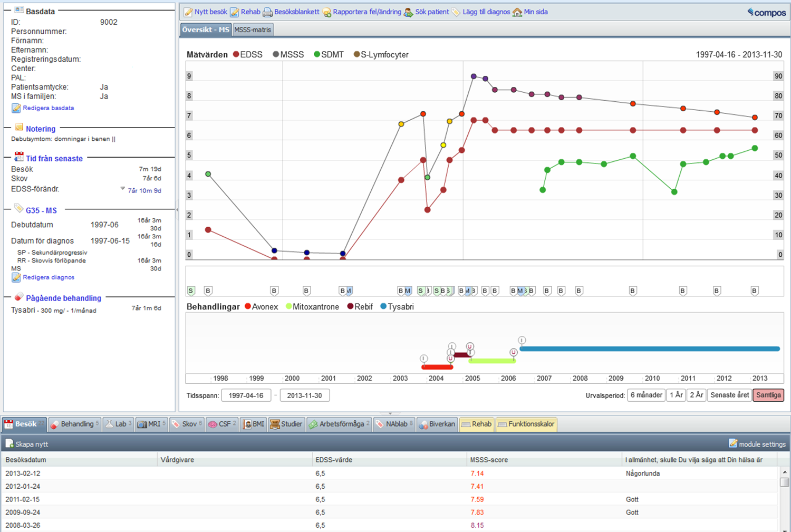Open the Studier tab

[x=286, y=424]
